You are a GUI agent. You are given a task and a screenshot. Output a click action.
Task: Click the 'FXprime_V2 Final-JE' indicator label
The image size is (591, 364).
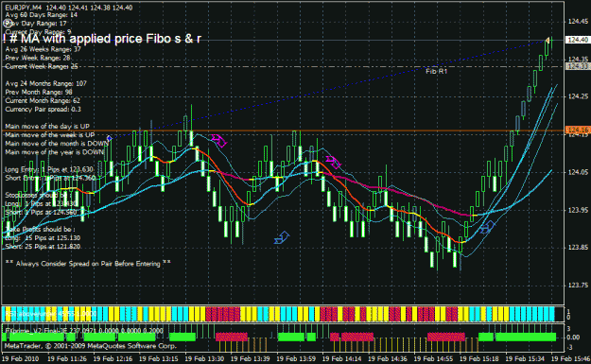[83, 331]
